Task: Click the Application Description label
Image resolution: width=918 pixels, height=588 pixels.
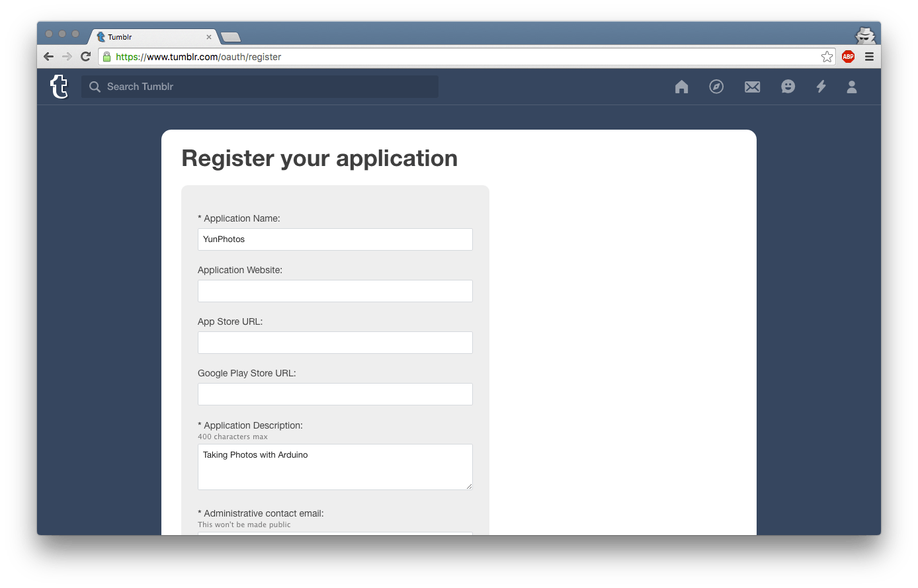Action: point(250,425)
